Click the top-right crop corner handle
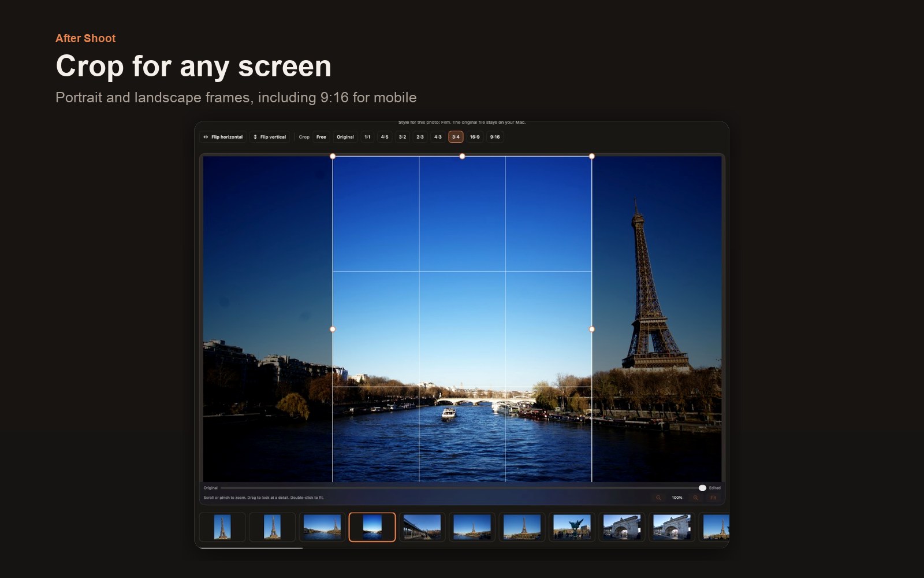The image size is (924, 578). [x=592, y=156]
